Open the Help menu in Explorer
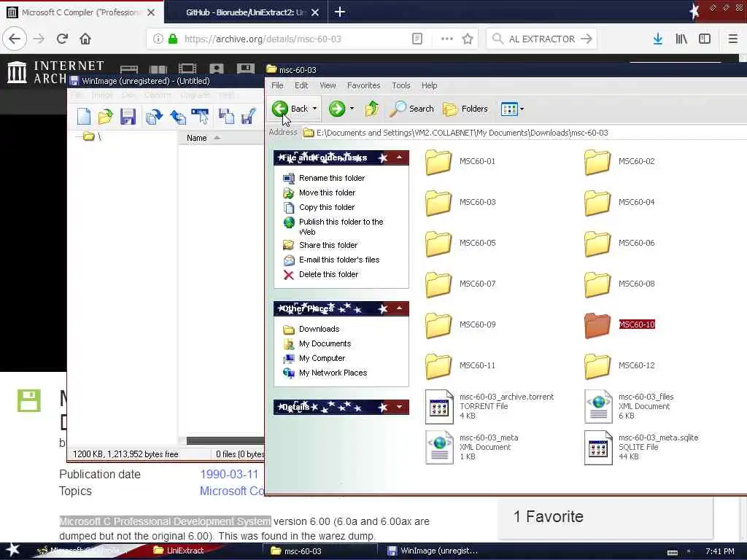The image size is (747, 560). coord(429,86)
